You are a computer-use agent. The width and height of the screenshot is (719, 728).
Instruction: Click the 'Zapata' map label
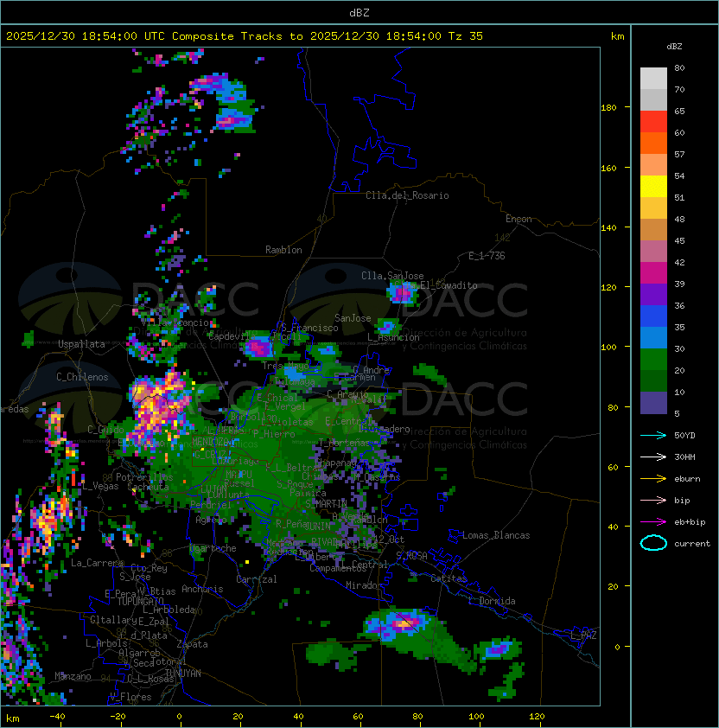(192, 644)
